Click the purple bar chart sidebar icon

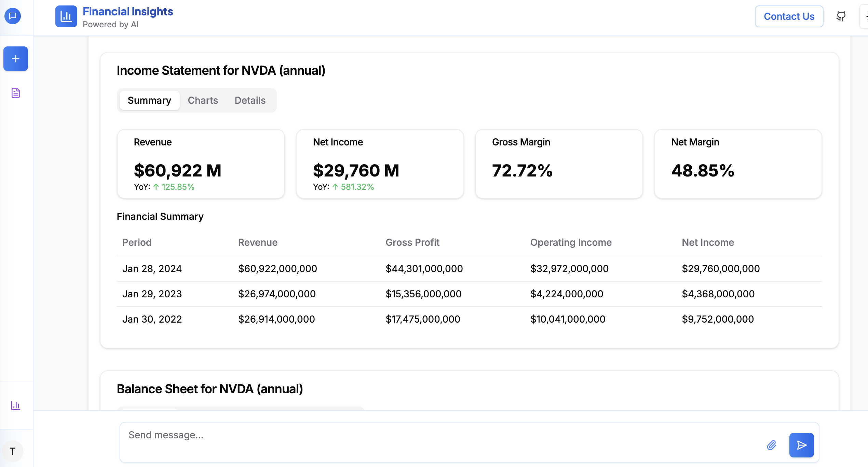(x=16, y=406)
